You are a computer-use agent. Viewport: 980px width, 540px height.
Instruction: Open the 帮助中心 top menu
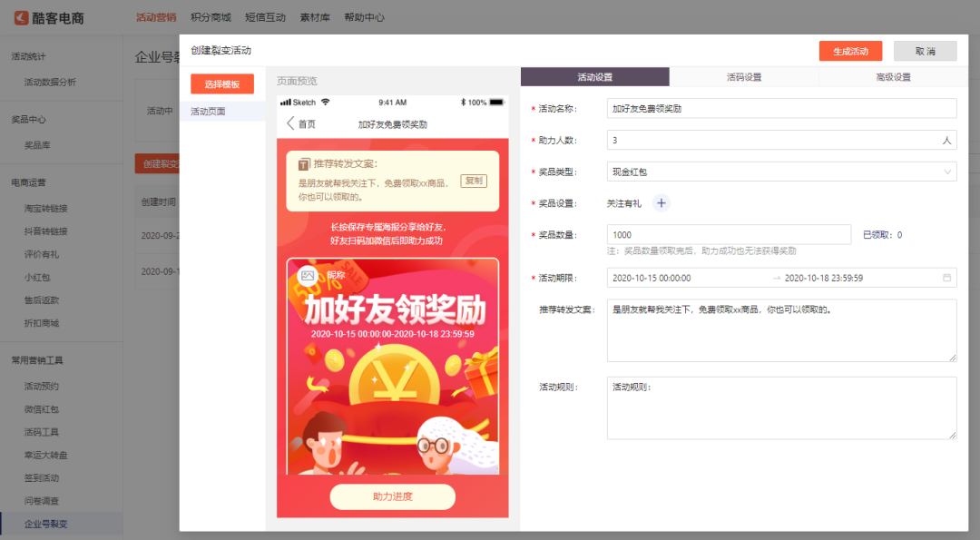pos(365,17)
